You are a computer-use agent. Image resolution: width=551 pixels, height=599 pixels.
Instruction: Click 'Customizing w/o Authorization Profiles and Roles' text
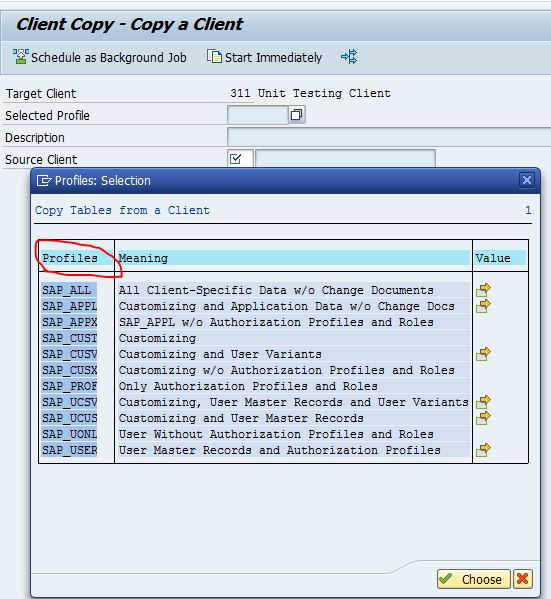point(287,371)
